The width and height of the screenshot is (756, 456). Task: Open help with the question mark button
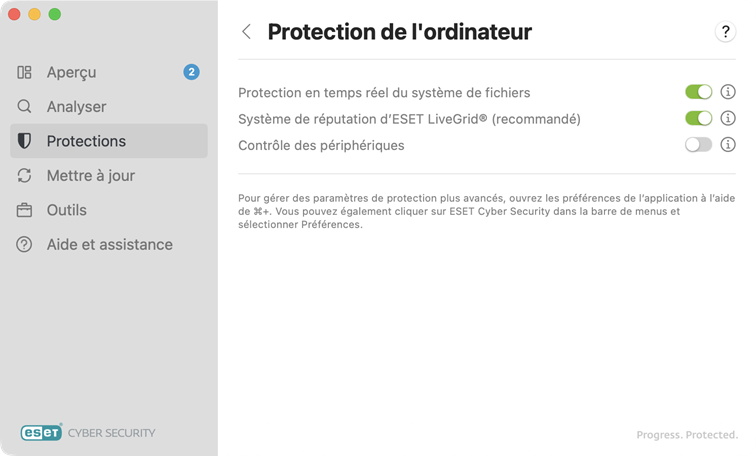(725, 32)
